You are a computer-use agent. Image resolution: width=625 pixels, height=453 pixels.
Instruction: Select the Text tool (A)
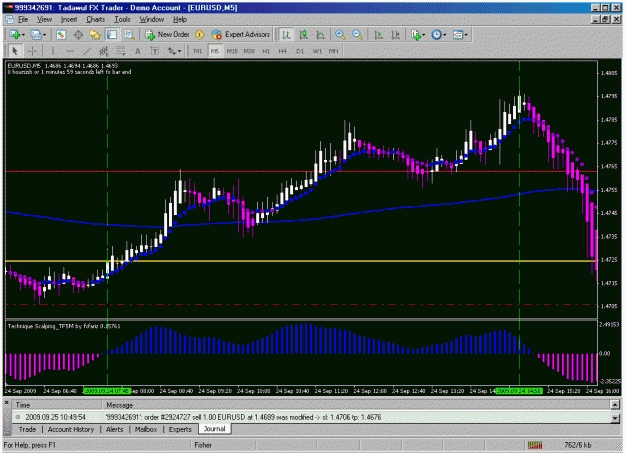pos(138,51)
